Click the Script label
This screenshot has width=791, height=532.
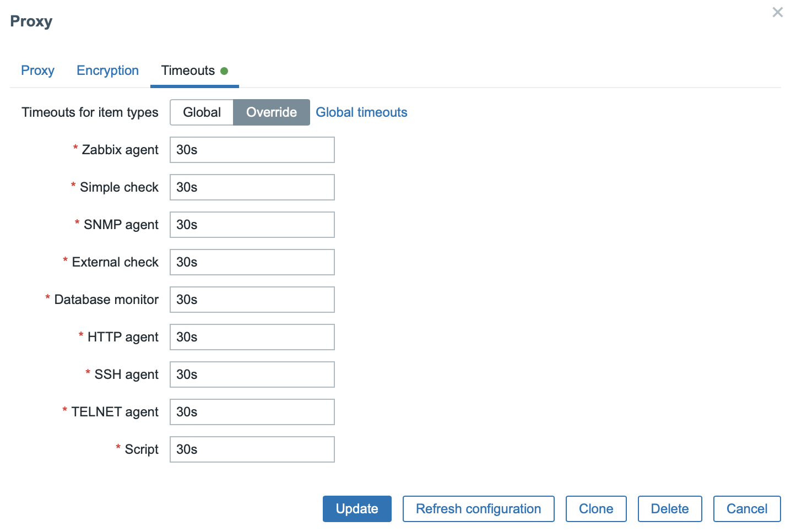tap(142, 449)
